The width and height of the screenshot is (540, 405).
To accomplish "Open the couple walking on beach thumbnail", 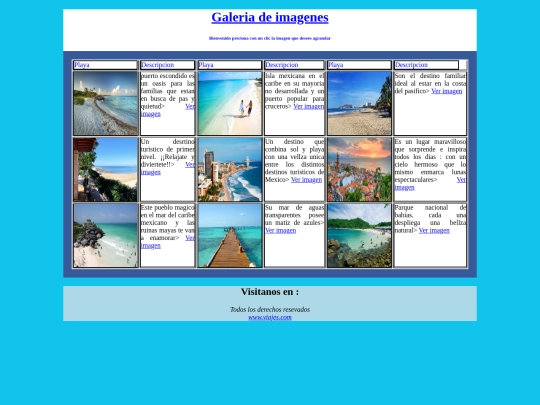I will 230,103.
